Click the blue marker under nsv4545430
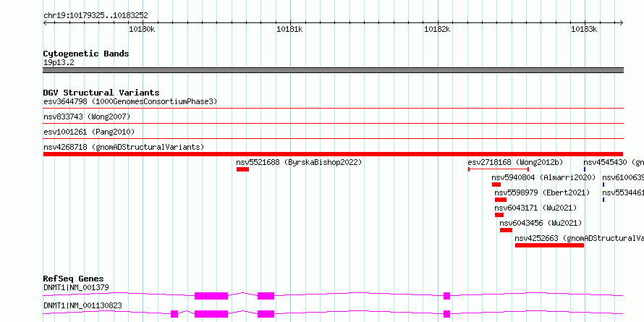Viewport: 644px width, 322px height. 585,169
